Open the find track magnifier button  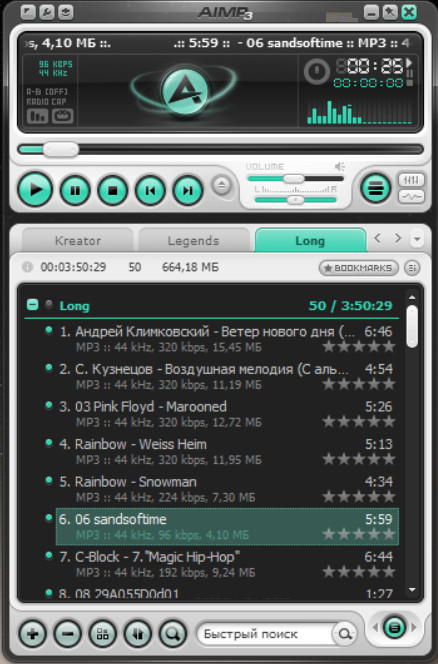[172, 634]
